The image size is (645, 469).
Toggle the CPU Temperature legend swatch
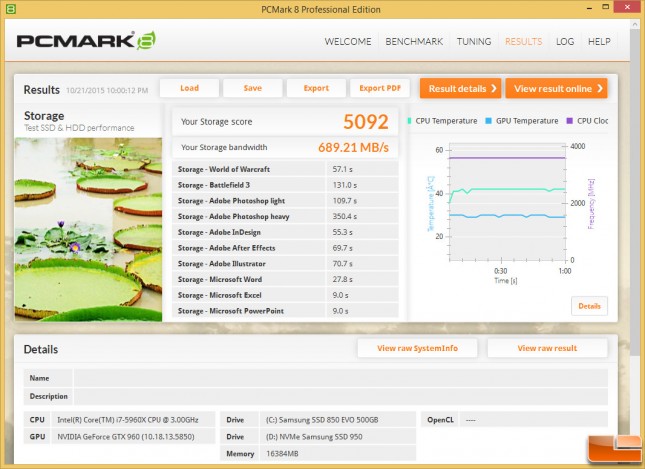coord(409,121)
